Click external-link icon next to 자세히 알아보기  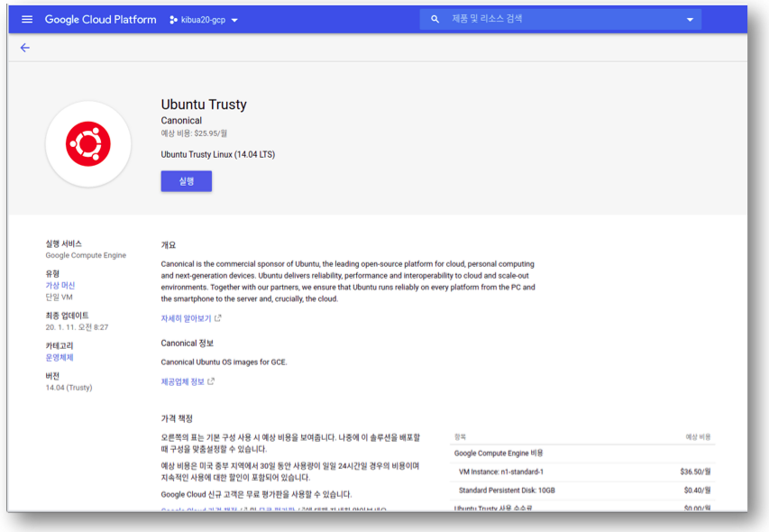218,318
